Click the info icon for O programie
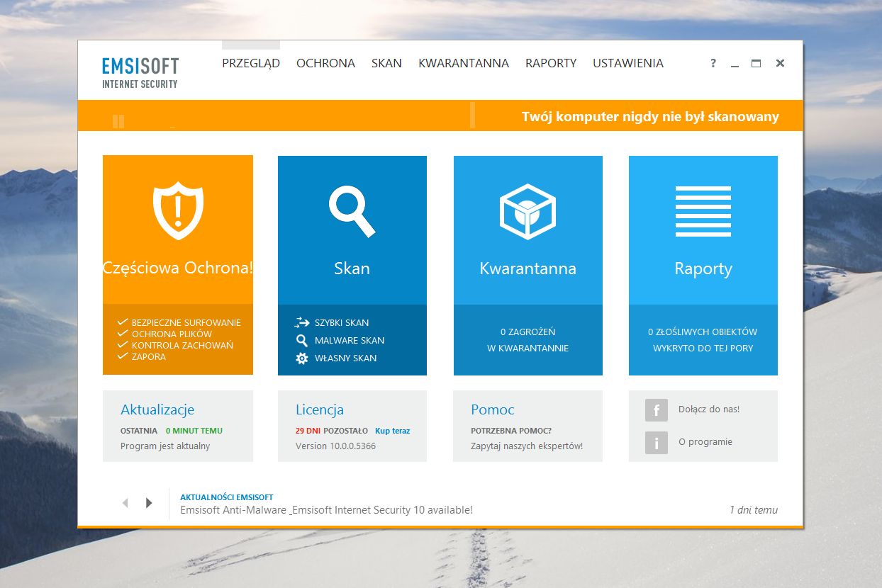The width and height of the screenshot is (882, 588). (657, 443)
